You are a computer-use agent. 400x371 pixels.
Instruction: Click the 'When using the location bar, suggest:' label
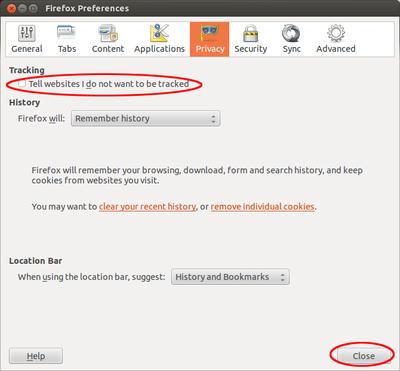click(92, 277)
